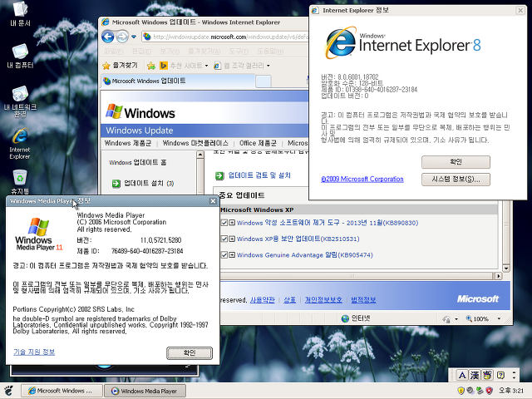This screenshot has width=532, height=399.
Task: Open the Start menu paw icon
Action: (9, 391)
